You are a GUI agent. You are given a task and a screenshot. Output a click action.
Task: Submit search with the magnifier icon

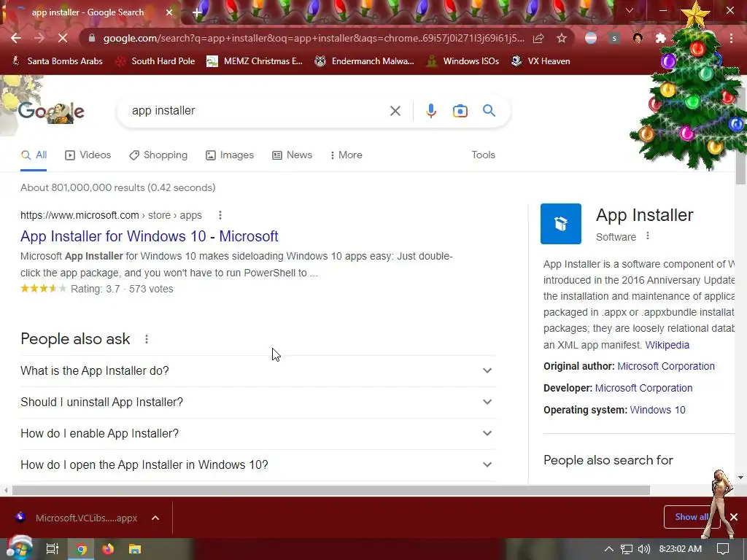coord(489,111)
